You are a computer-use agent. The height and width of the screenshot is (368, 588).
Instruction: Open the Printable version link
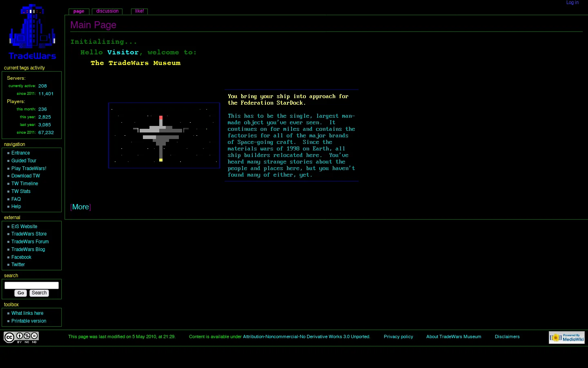click(29, 321)
